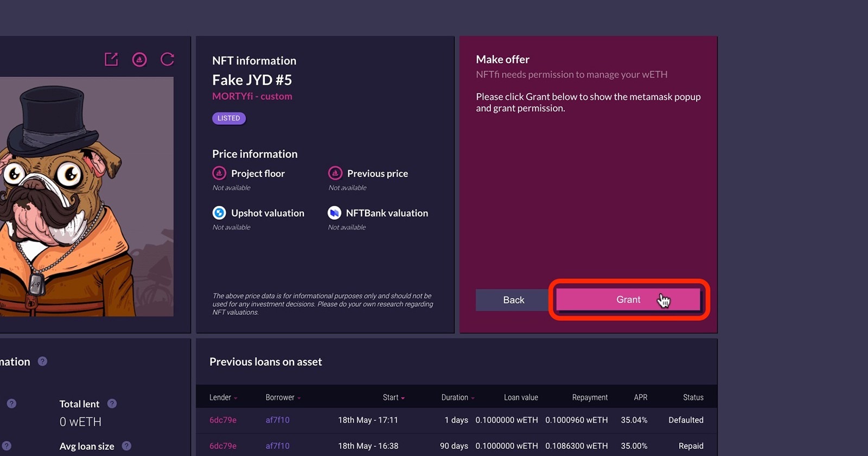Sort loans by Lender column
The height and width of the screenshot is (456, 868).
coord(223,397)
